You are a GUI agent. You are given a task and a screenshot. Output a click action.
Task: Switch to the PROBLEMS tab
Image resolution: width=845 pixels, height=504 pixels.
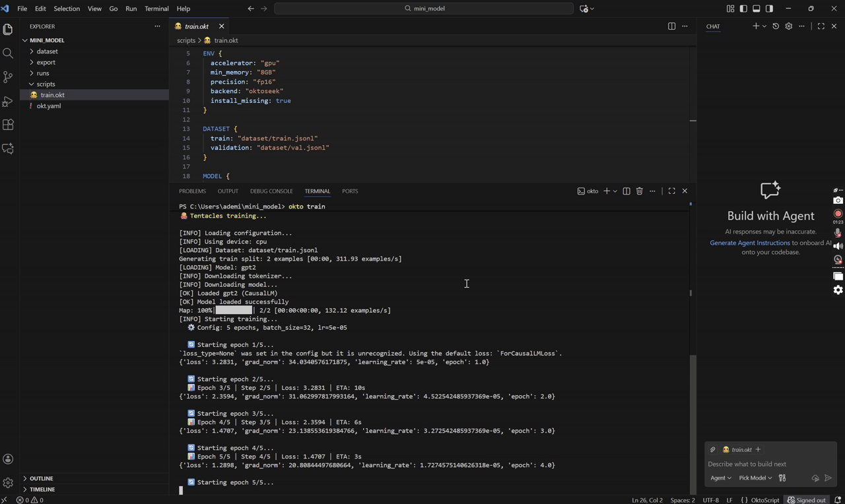[192, 191]
